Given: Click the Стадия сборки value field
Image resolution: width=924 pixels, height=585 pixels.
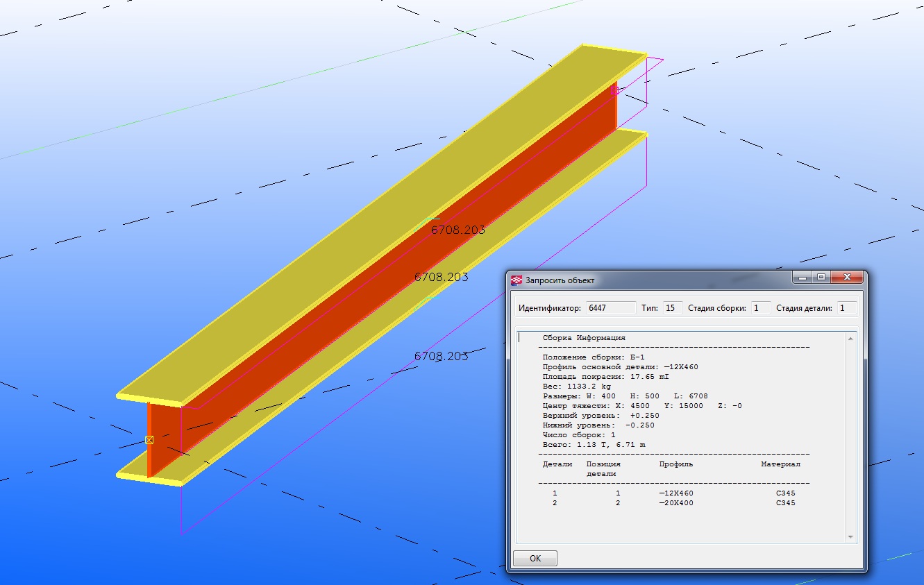Looking at the screenshot, I should [760, 308].
